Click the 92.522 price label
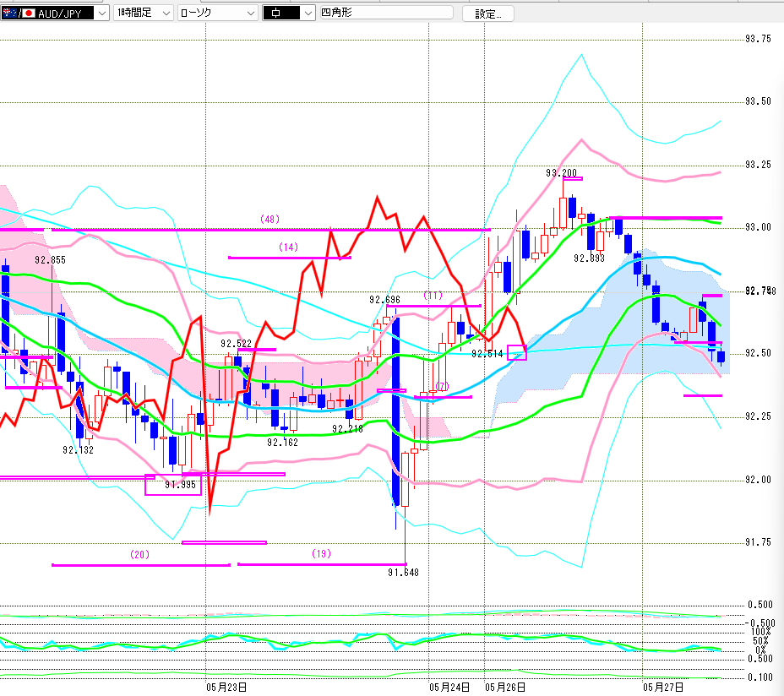 tap(236, 344)
